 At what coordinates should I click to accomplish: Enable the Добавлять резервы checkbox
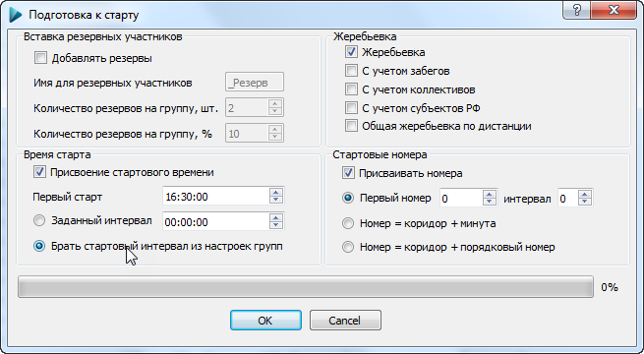(40, 58)
